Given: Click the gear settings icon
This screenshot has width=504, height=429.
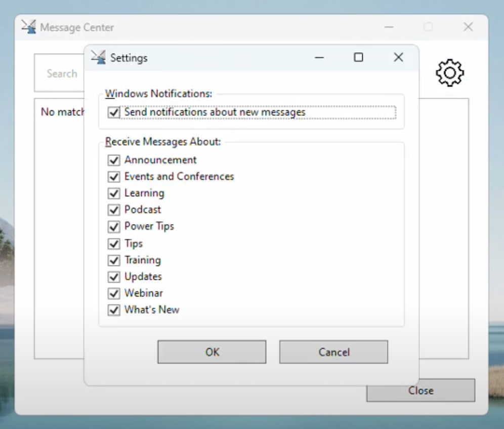Looking at the screenshot, I should click(x=449, y=73).
